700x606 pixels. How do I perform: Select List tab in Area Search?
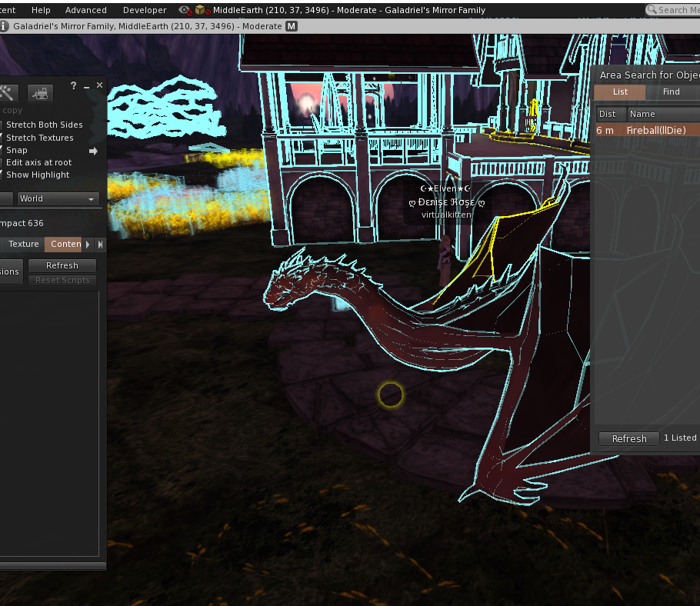coord(620,92)
